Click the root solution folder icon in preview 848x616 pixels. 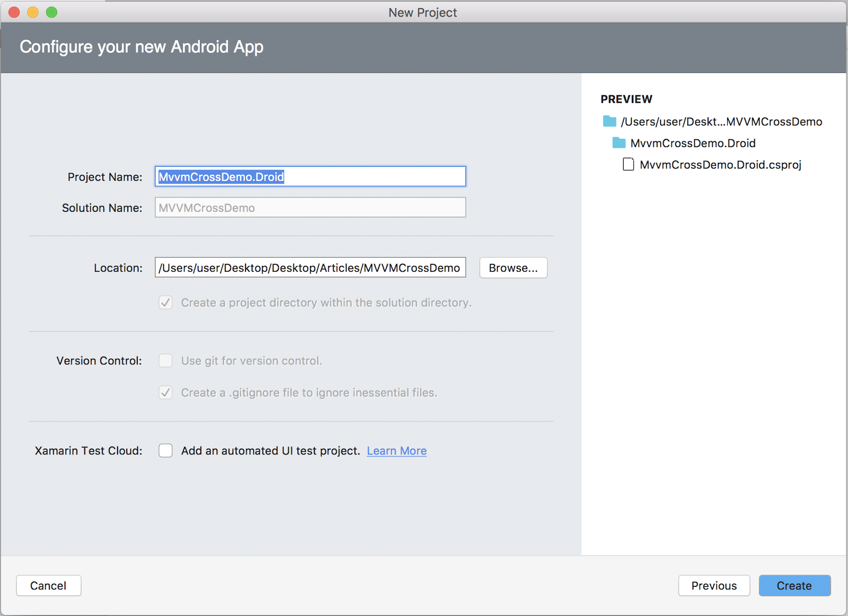point(608,121)
